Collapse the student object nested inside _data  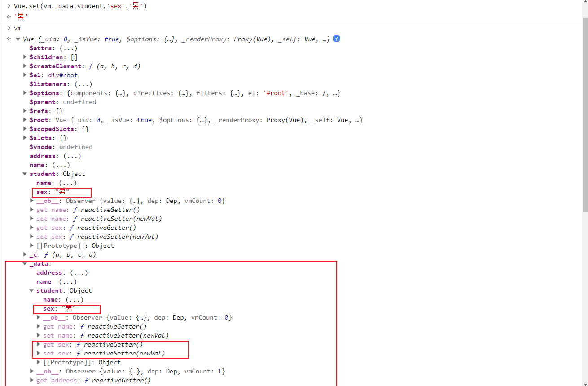tap(32, 290)
